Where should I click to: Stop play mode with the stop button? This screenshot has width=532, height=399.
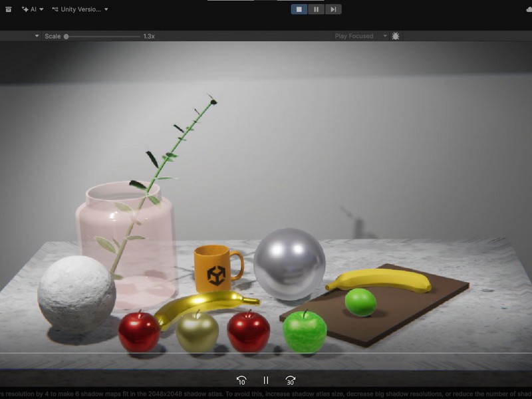pos(299,9)
